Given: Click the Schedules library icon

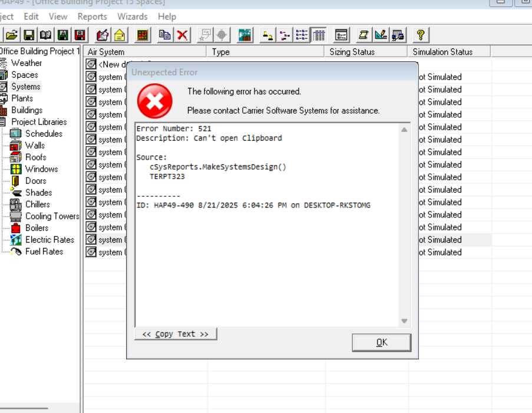Looking at the screenshot, I should [15, 134].
